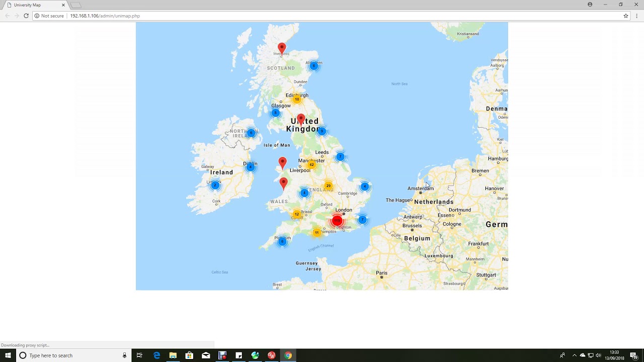This screenshot has width=644, height=362.
Task: Open the Windows Start menu
Action: point(8,355)
